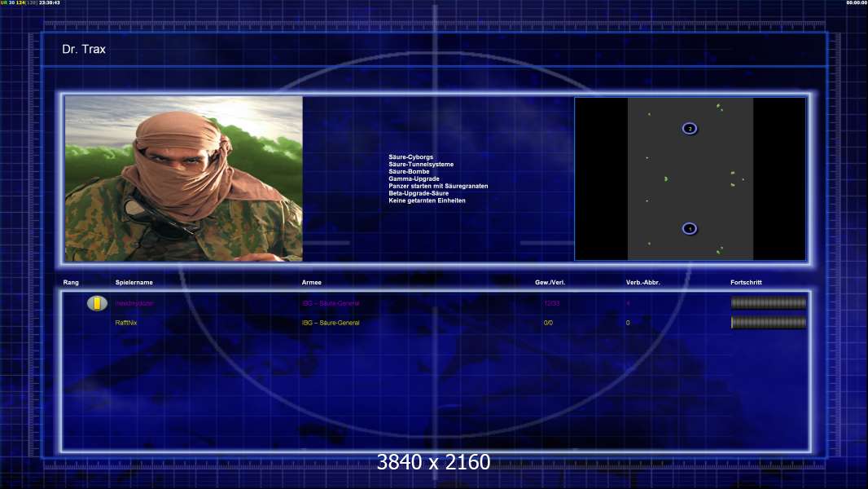Click the Armee column header

(x=312, y=283)
